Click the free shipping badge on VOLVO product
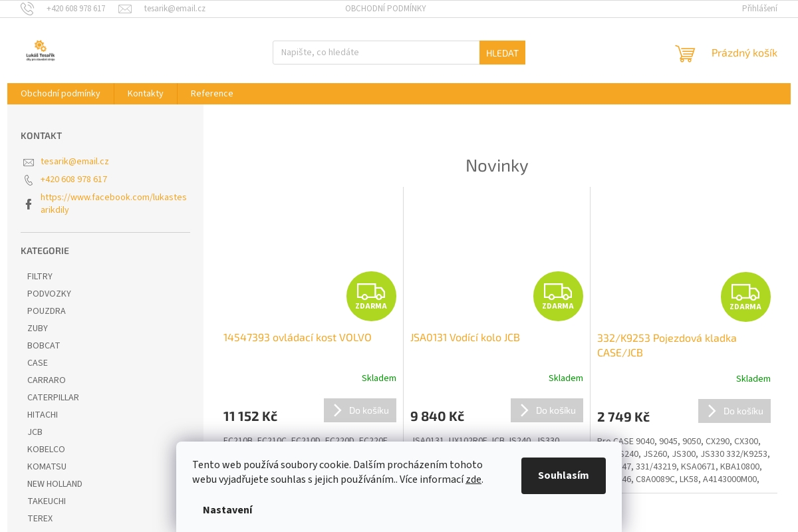This screenshot has height=532, width=798. (x=371, y=296)
